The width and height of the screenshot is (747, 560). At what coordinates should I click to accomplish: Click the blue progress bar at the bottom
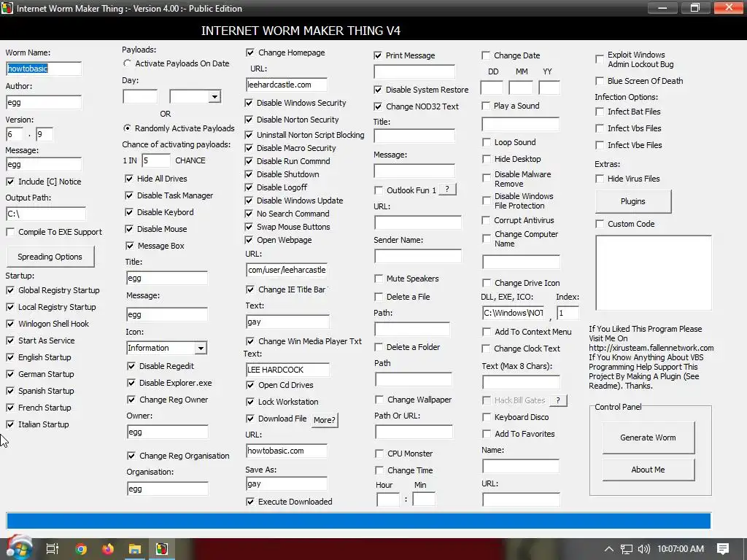click(x=359, y=521)
